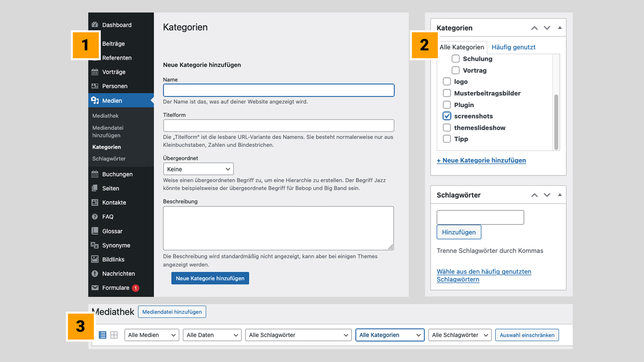Switch Mediathek to grid view
Viewport: 644px width, 362px height.
[114, 335]
